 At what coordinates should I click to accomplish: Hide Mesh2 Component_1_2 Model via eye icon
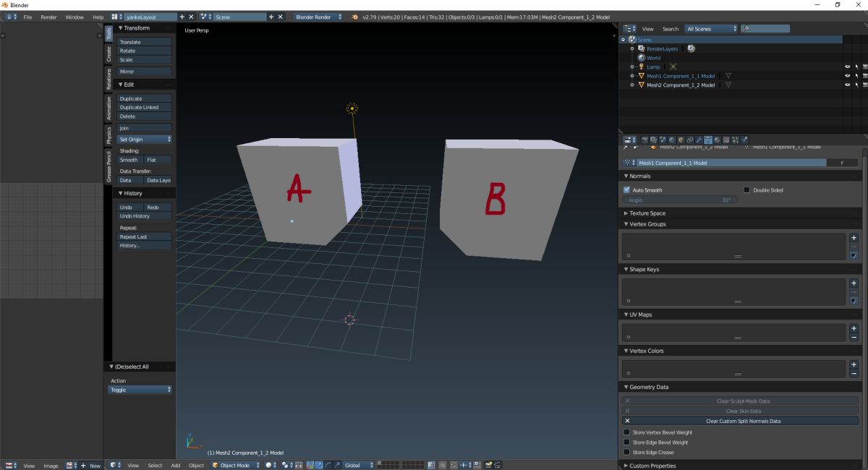847,85
